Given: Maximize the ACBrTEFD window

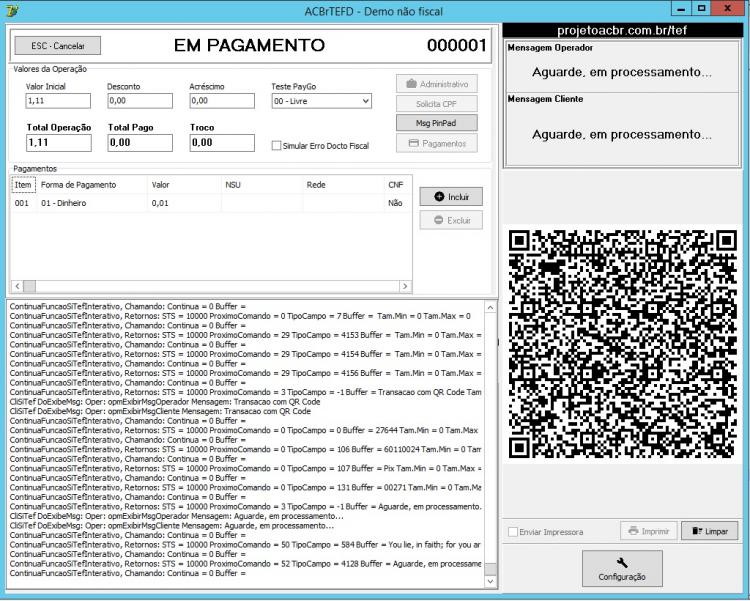Looking at the screenshot, I should tap(701, 9).
